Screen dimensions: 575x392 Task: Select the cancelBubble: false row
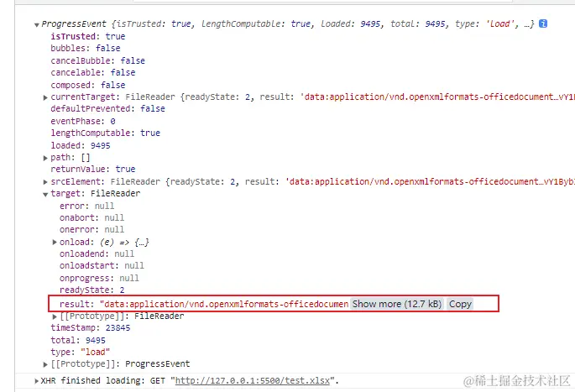[98, 60]
